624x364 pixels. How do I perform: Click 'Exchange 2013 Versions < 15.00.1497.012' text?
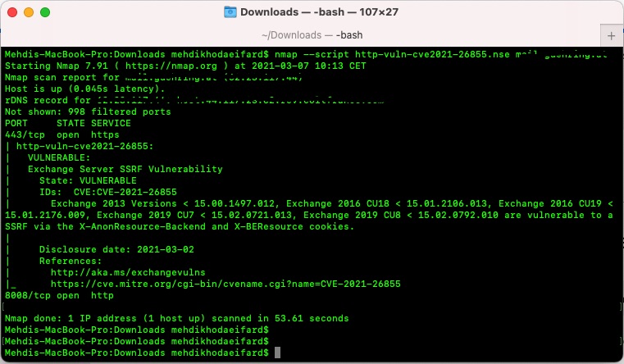(162, 203)
